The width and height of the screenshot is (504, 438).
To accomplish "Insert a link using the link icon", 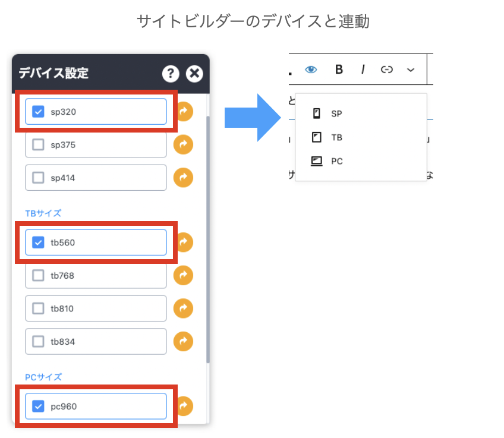I will 387,70.
